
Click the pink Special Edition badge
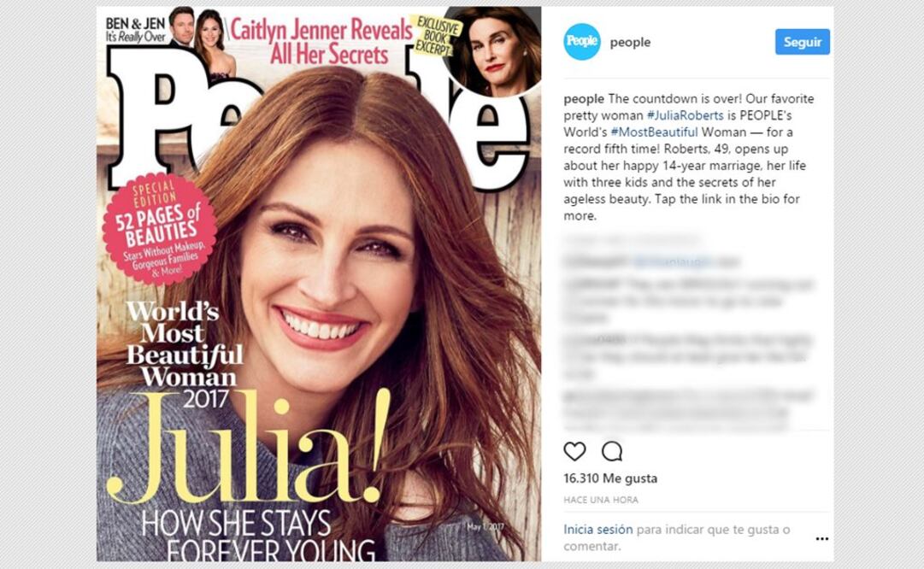click(159, 229)
